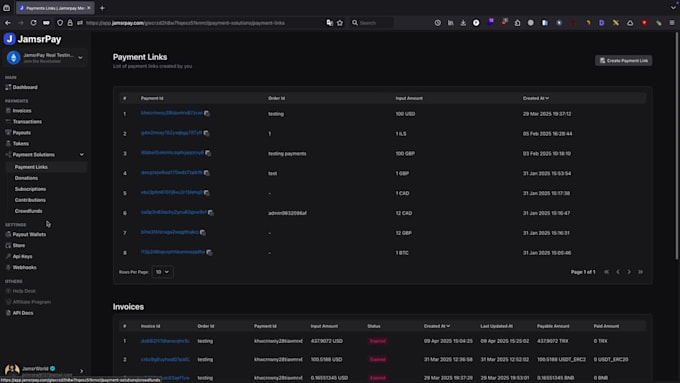Copy payment ID in row 2
This screenshot has height=383, width=680.
(x=206, y=133)
